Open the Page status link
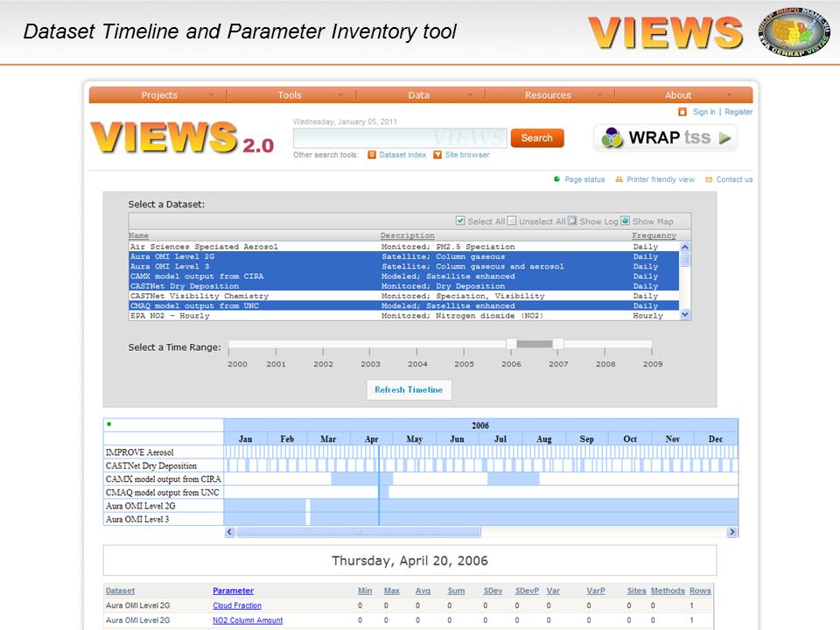This screenshot has height=630, width=840. coord(584,179)
